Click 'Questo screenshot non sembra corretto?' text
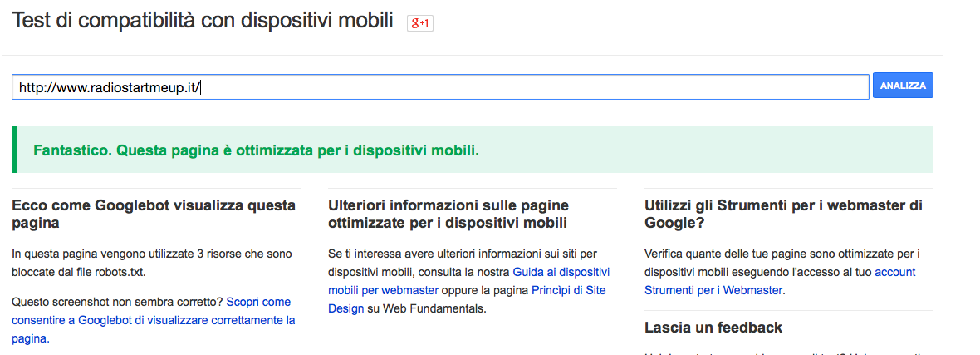980x355 pixels. pyautogui.click(x=117, y=302)
